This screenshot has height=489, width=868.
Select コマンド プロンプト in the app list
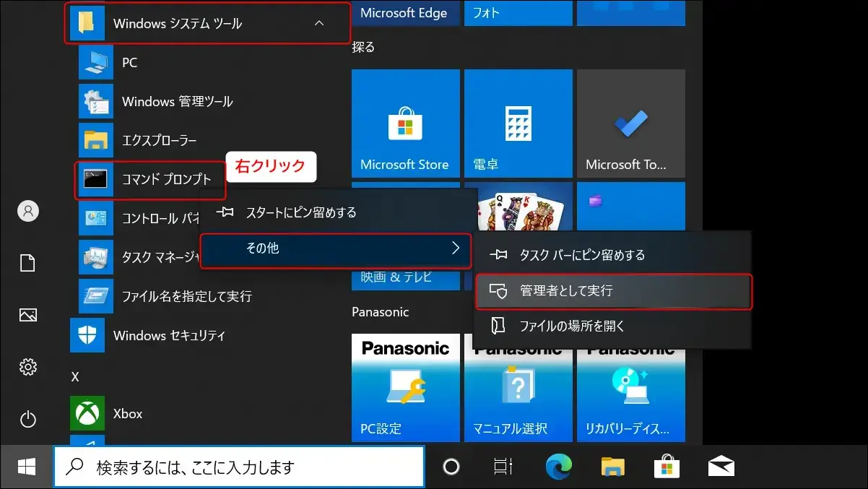coord(150,180)
